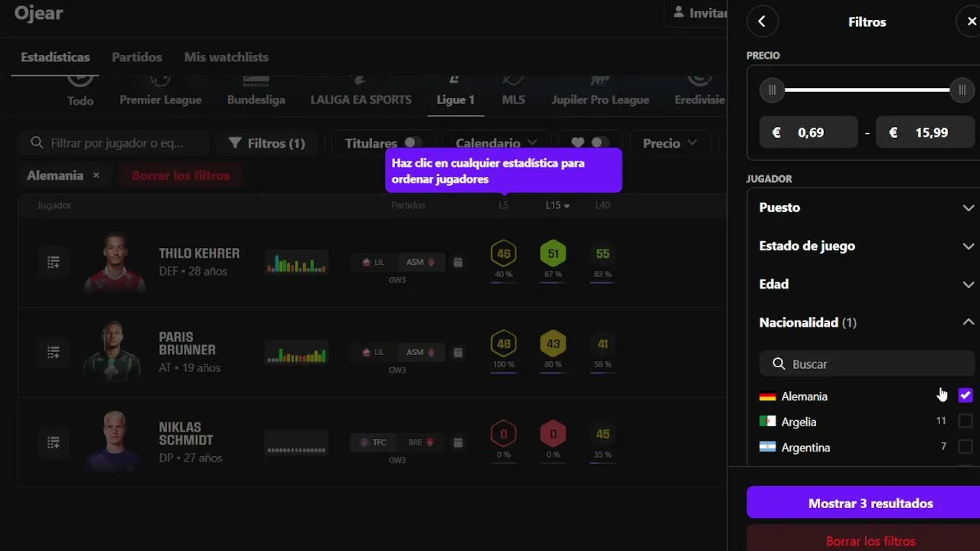Sort by the L5 column

pos(503,205)
